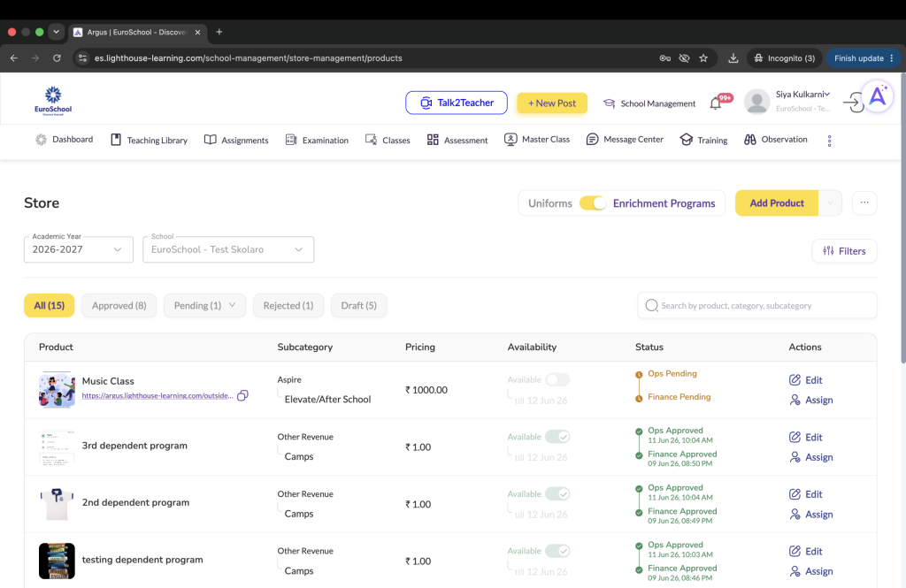906x588 pixels.
Task: Open the tab search chevron
Action: [x=56, y=32]
